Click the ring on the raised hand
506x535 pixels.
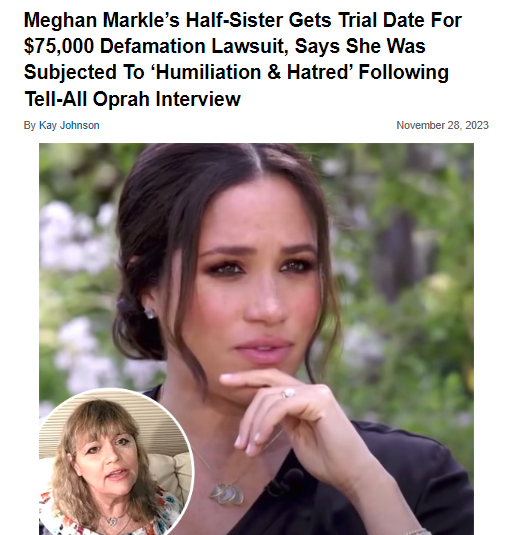[x=288, y=393]
